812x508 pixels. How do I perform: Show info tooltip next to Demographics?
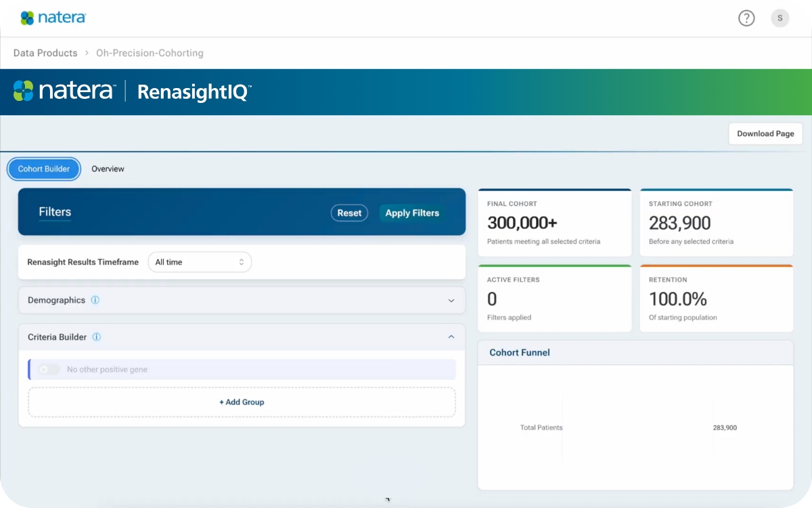95,300
